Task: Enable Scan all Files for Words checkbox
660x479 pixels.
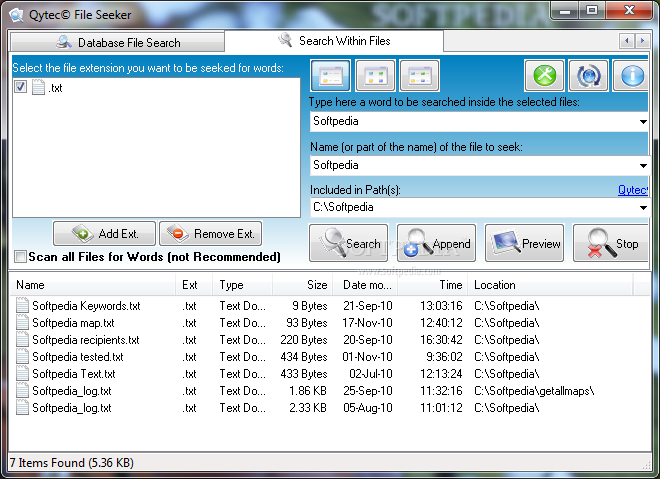Action: (20, 256)
